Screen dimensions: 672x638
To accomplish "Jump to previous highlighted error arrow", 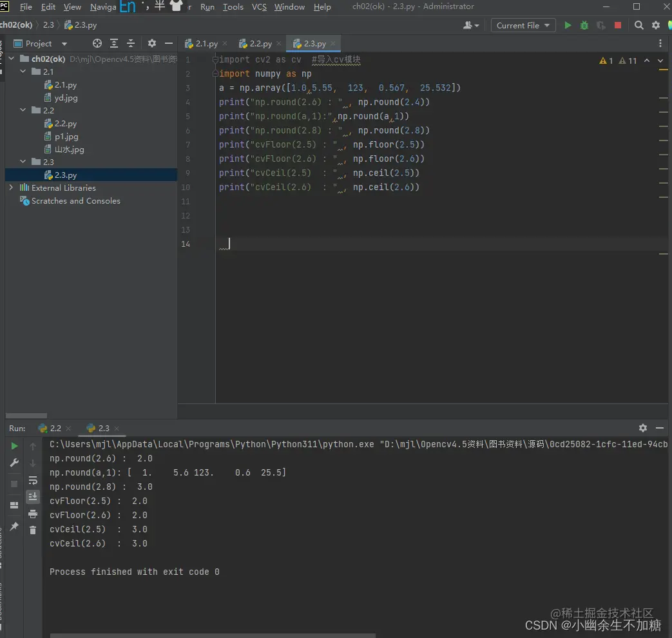I will 647,61.
